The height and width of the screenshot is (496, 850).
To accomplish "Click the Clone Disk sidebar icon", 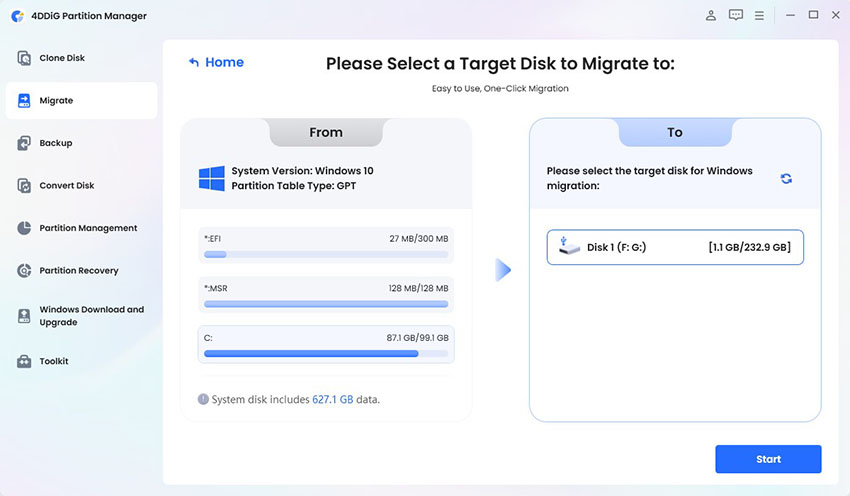I will [x=24, y=58].
